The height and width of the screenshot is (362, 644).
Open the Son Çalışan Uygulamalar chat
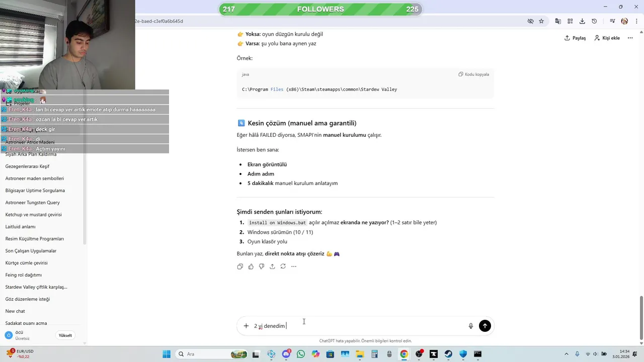[31, 251]
